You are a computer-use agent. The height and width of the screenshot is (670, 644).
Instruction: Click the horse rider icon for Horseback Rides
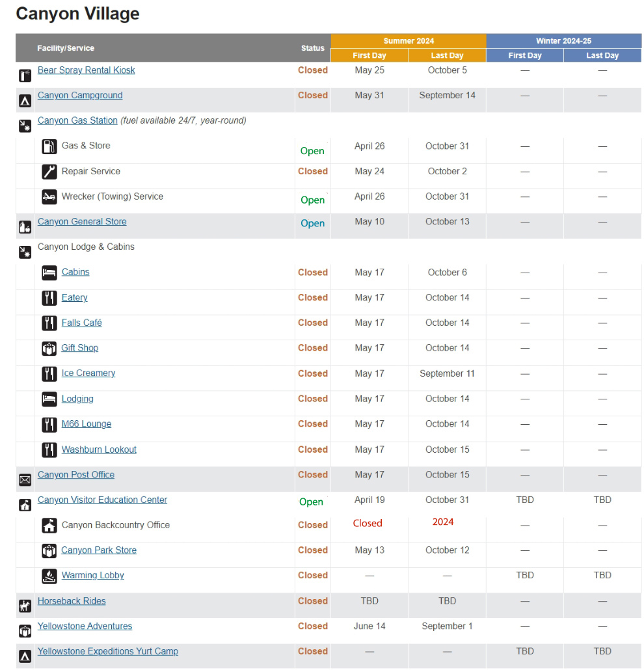point(25,606)
